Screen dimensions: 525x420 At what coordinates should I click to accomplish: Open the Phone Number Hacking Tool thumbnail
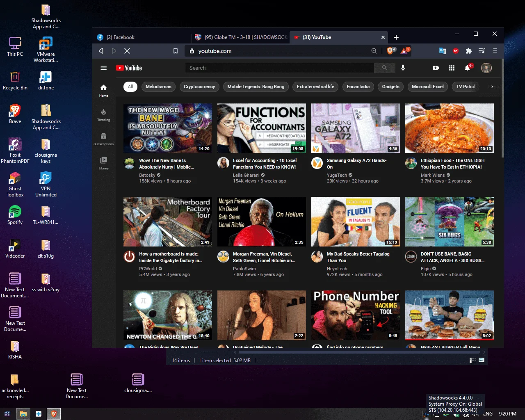pyautogui.click(x=356, y=315)
